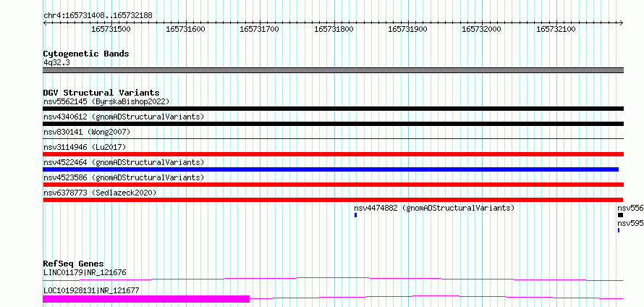The height and width of the screenshot is (307, 644).
Task: Select the nsv4522464 (gnomADStructuralVariants) label
Action: (124, 162)
